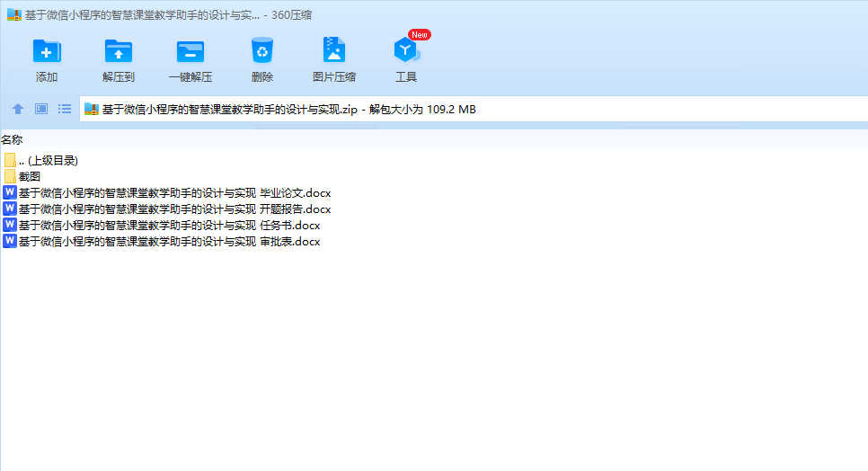
Task: Click the 删除 (Delete) trash icon
Action: tap(262, 50)
